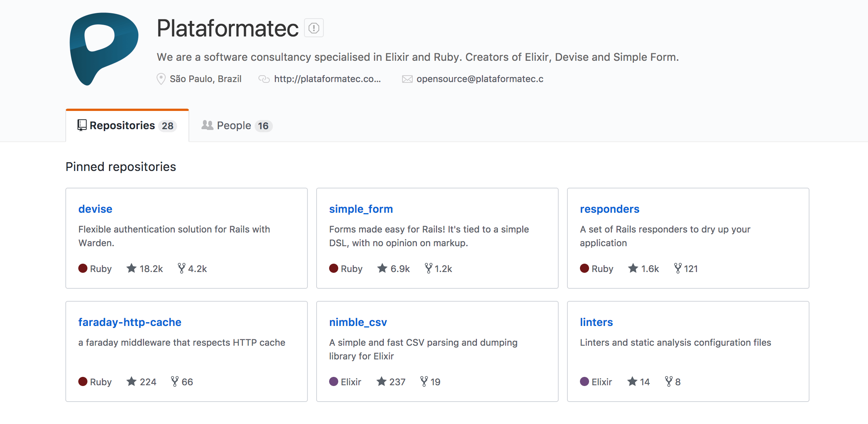
Task: Click the Plataformatec organization title
Action: (228, 28)
